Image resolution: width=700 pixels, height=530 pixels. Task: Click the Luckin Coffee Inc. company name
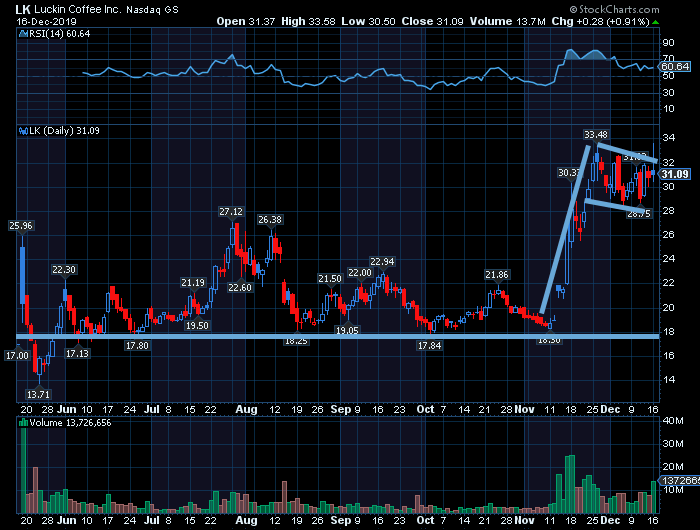pos(77,9)
